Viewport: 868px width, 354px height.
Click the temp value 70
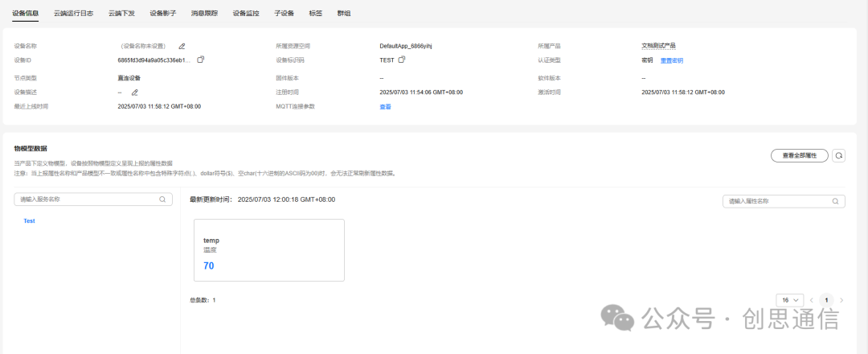point(209,266)
